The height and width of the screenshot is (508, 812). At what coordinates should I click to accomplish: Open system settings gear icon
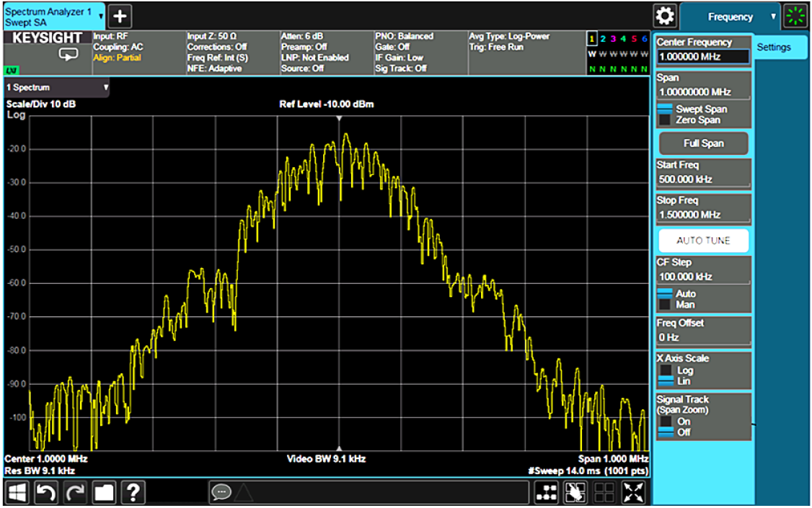click(x=664, y=16)
